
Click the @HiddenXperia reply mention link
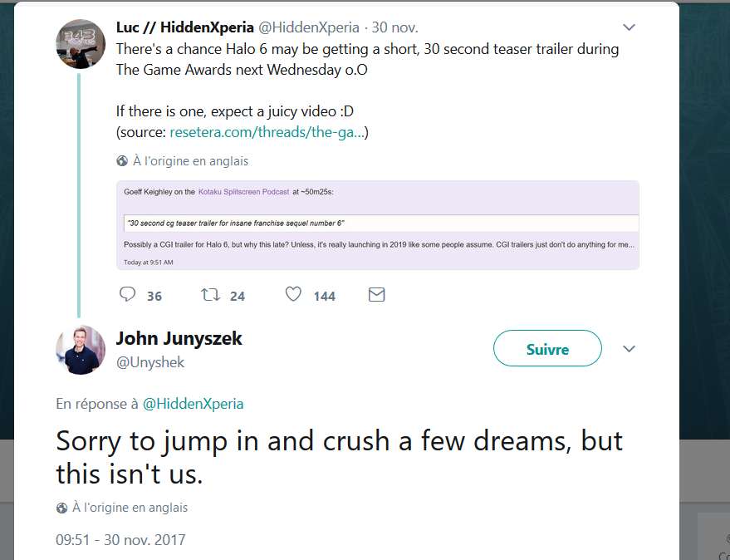coord(193,404)
